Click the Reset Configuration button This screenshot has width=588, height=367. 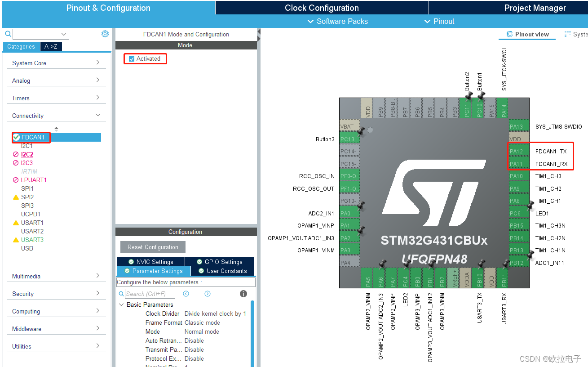(152, 247)
